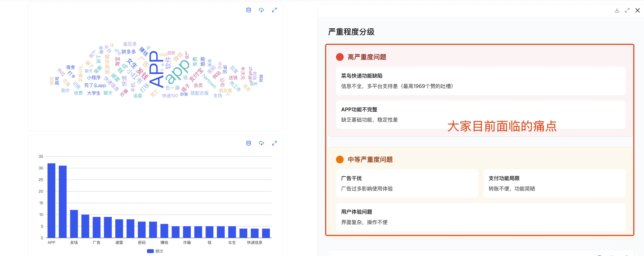The image size is (644, 256).
Task: Expand word cloud chart to fullscreen
Action: pyautogui.click(x=274, y=10)
